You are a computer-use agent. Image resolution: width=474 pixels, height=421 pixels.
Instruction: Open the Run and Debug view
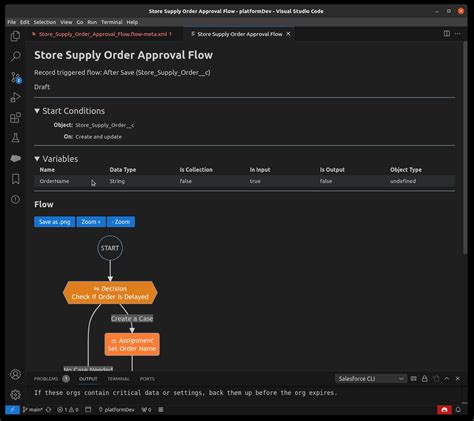pos(15,97)
